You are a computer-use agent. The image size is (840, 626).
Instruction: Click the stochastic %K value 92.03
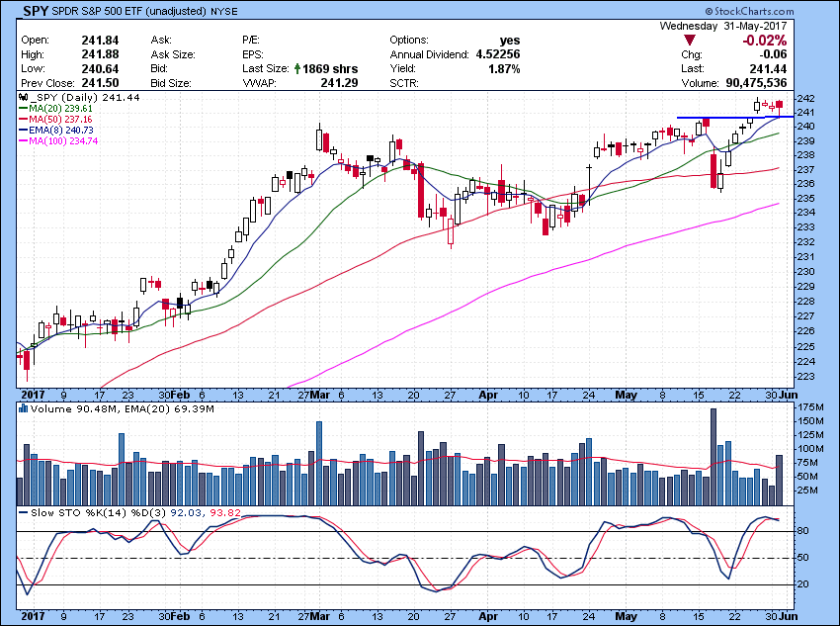click(x=186, y=513)
